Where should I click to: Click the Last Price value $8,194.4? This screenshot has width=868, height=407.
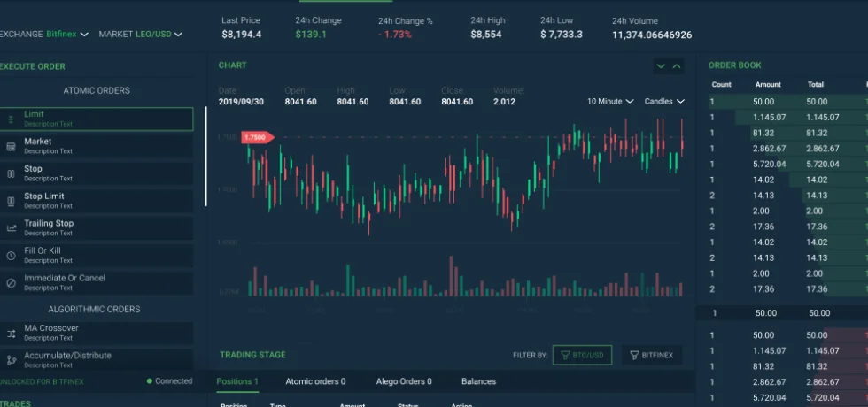(x=241, y=35)
